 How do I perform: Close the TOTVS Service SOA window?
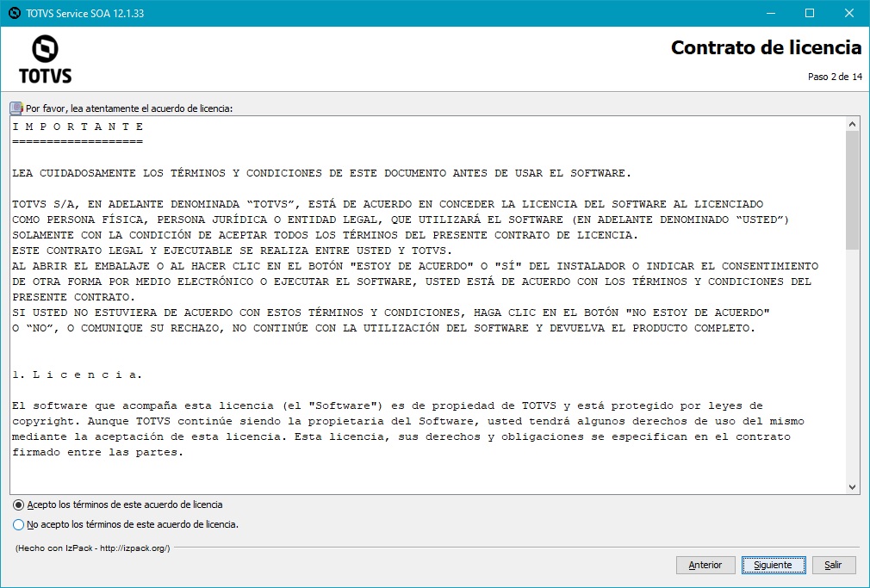(849, 13)
